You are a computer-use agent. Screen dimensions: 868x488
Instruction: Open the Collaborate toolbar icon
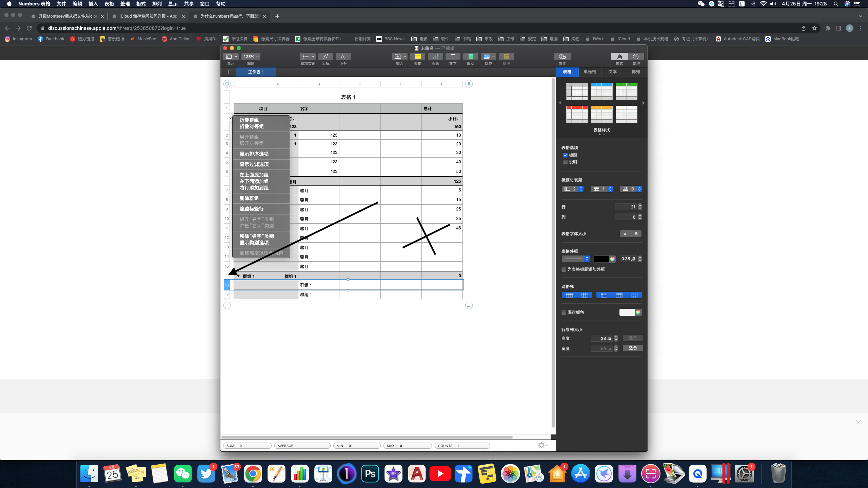tap(562, 57)
